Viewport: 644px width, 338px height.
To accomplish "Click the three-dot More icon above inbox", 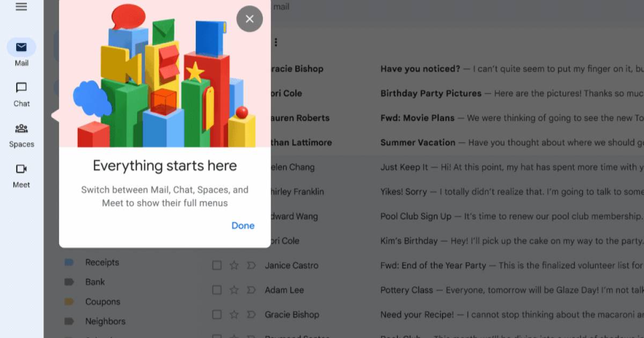I will [276, 42].
